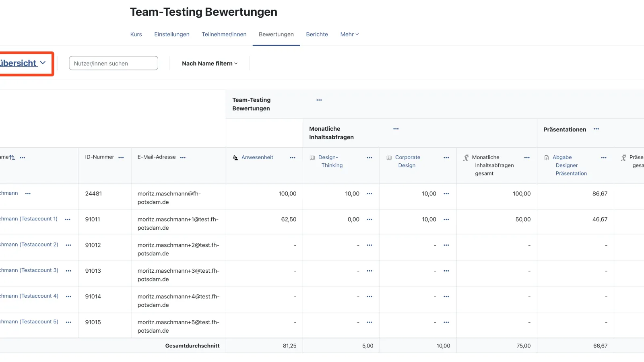Click the sort icon next to the name column
The image size is (644, 362).
pyautogui.click(x=13, y=157)
